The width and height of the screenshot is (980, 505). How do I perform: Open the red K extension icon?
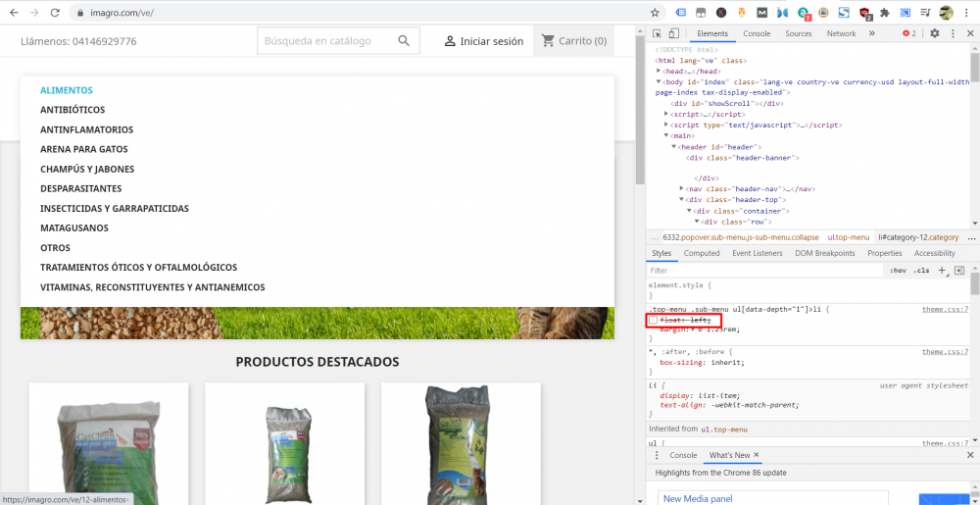tap(722, 13)
